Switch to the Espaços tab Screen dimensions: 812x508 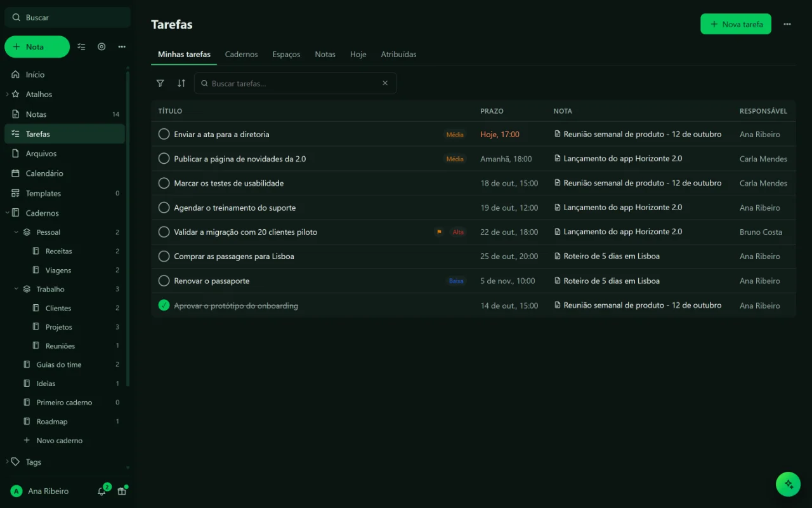[x=286, y=55]
